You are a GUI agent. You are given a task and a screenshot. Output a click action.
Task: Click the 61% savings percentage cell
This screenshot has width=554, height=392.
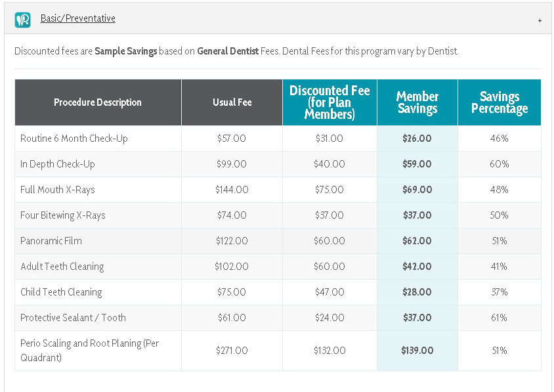click(x=500, y=317)
